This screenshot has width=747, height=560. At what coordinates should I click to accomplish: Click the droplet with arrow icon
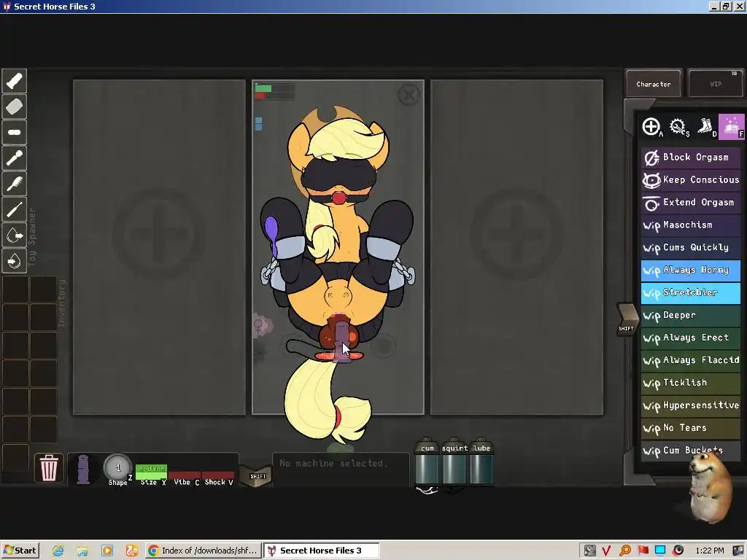(x=15, y=236)
